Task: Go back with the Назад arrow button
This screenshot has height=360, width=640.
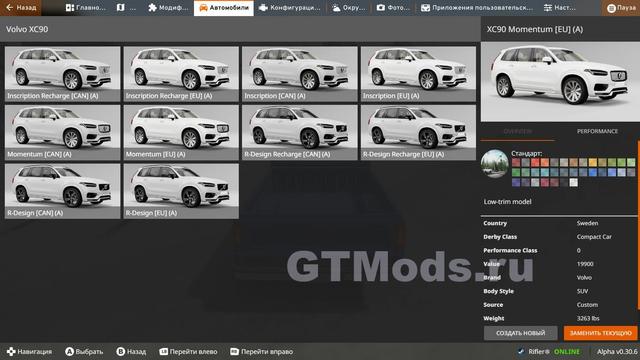Action: pyautogui.click(x=20, y=7)
